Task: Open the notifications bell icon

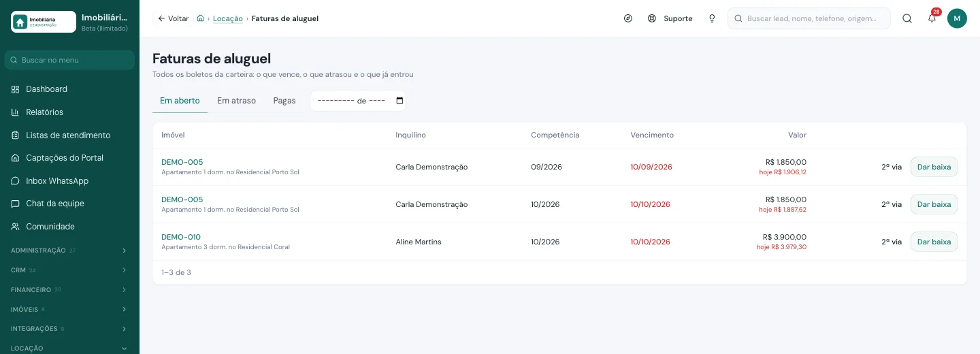Action: point(932,18)
